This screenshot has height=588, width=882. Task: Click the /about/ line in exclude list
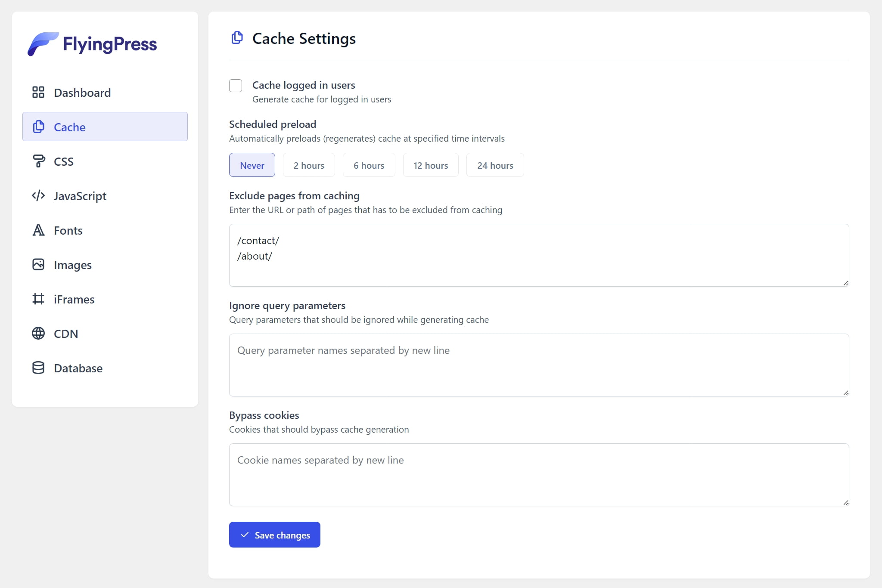coord(255,256)
